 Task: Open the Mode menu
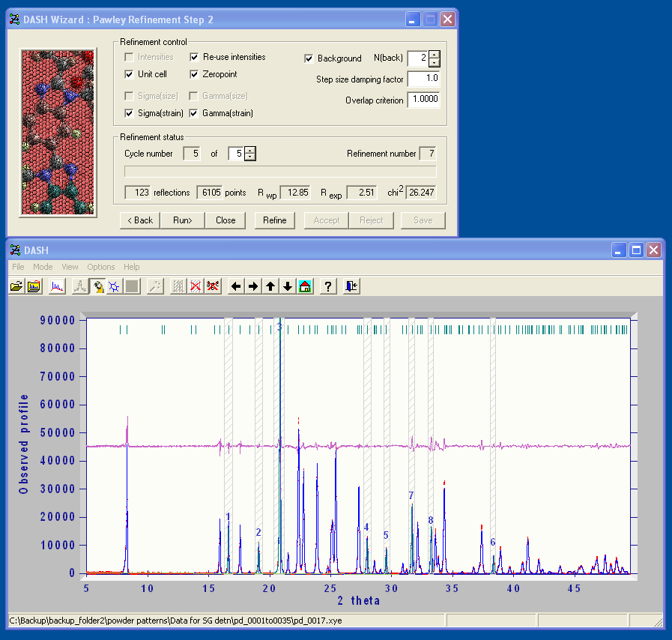pyautogui.click(x=43, y=267)
